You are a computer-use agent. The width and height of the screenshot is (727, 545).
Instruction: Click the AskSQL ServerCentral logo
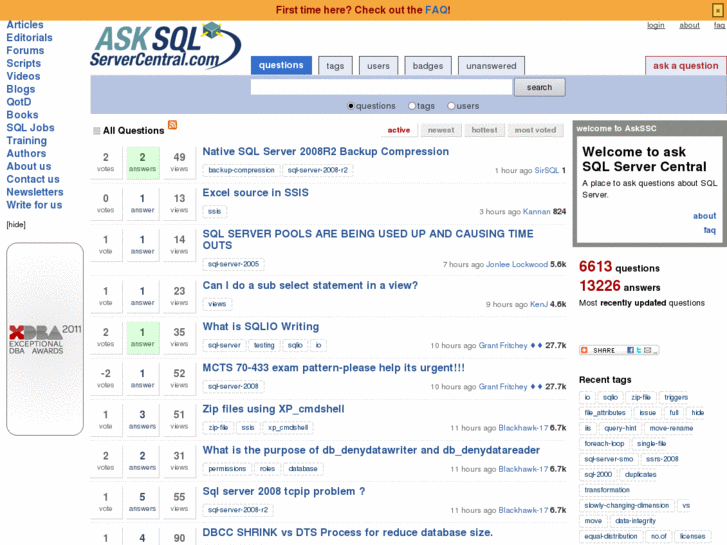click(x=166, y=46)
